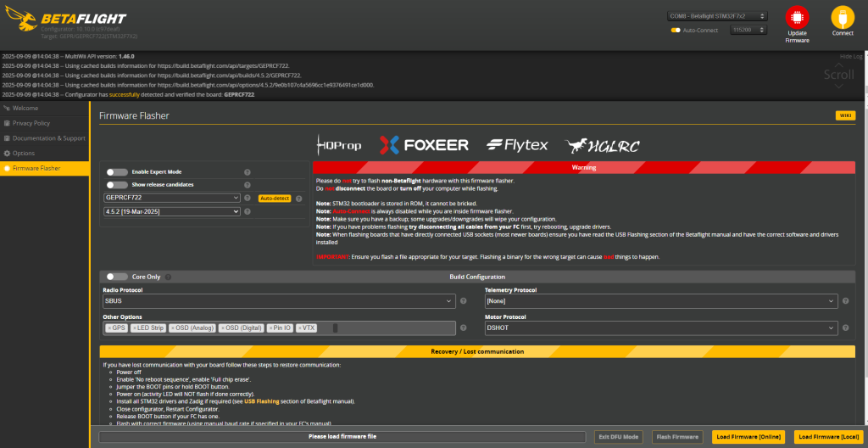Click Load Firmware [Local] button

[829, 437]
